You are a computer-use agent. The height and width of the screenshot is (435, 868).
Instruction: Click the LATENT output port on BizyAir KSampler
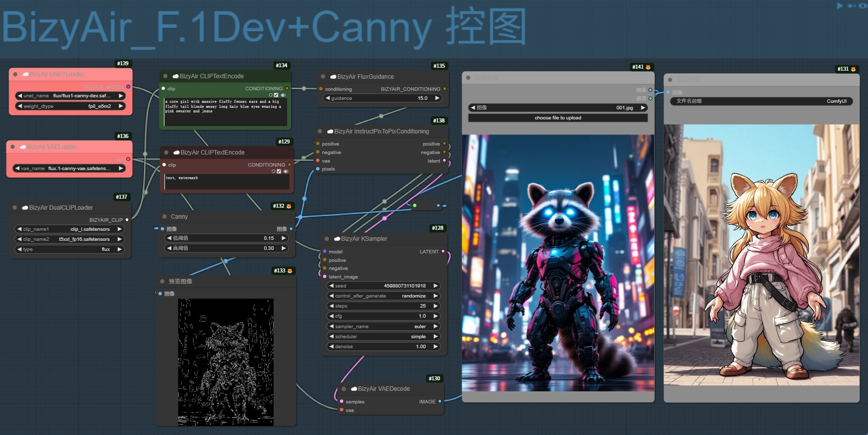[x=443, y=251]
